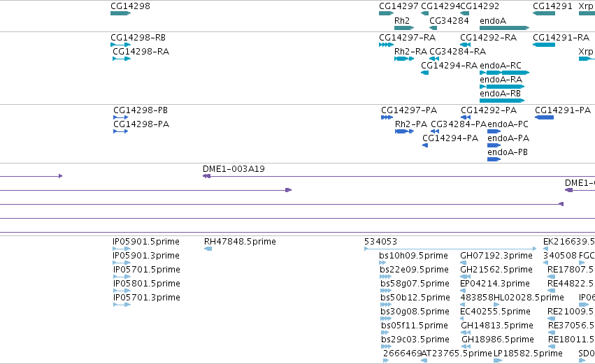Open transcript CG14297-RA
Viewport: 595px width, 364px height.
coord(386,45)
